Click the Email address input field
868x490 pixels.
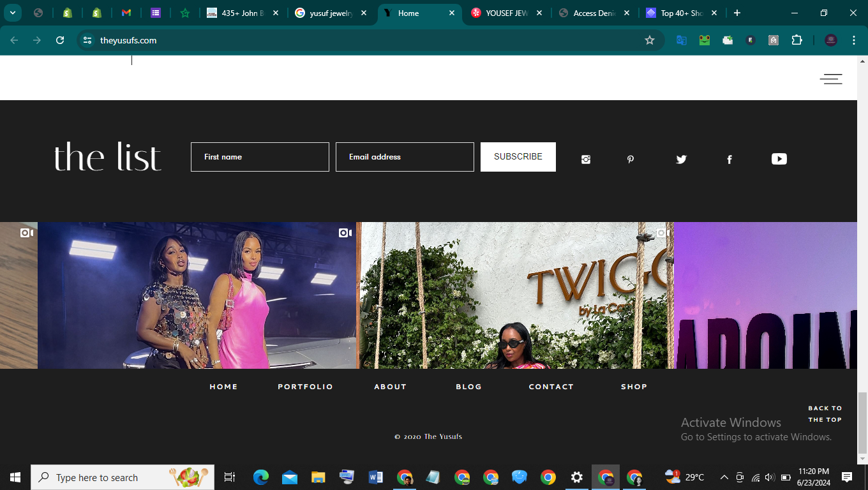click(405, 157)
